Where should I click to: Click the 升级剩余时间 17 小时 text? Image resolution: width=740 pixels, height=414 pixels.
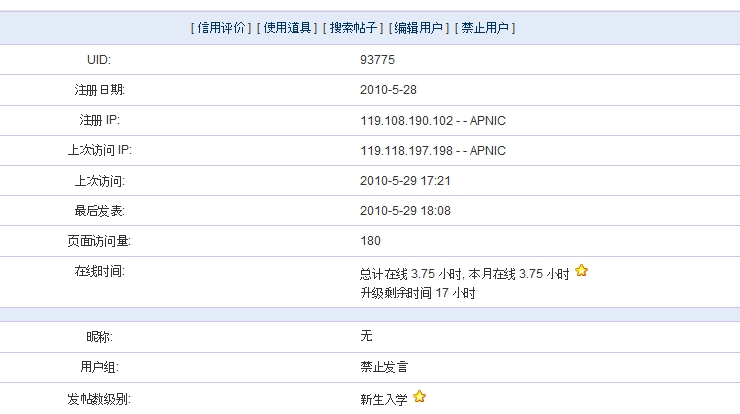(418, 293)
